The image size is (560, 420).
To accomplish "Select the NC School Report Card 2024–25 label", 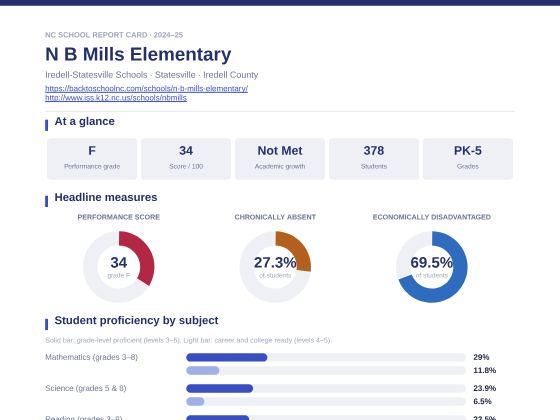I will coord(114,35).
